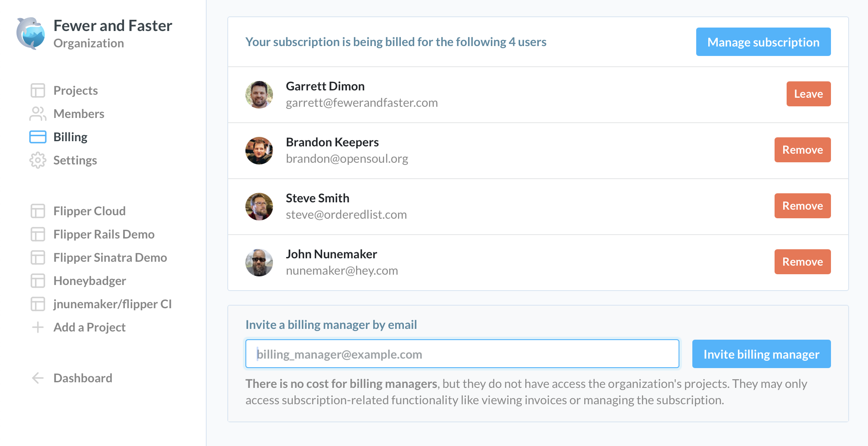Select the Projects icon in the sidebar
Image resolution: width=868 pixels, height=446 pixels.
38,90
